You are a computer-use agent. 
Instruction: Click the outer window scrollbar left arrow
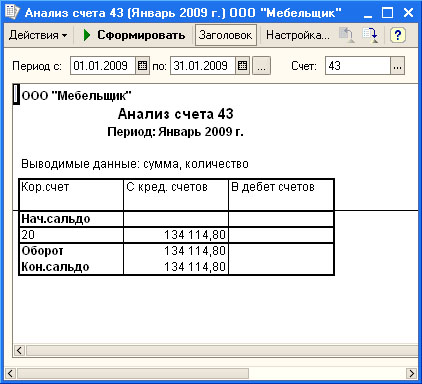(10, 373)
